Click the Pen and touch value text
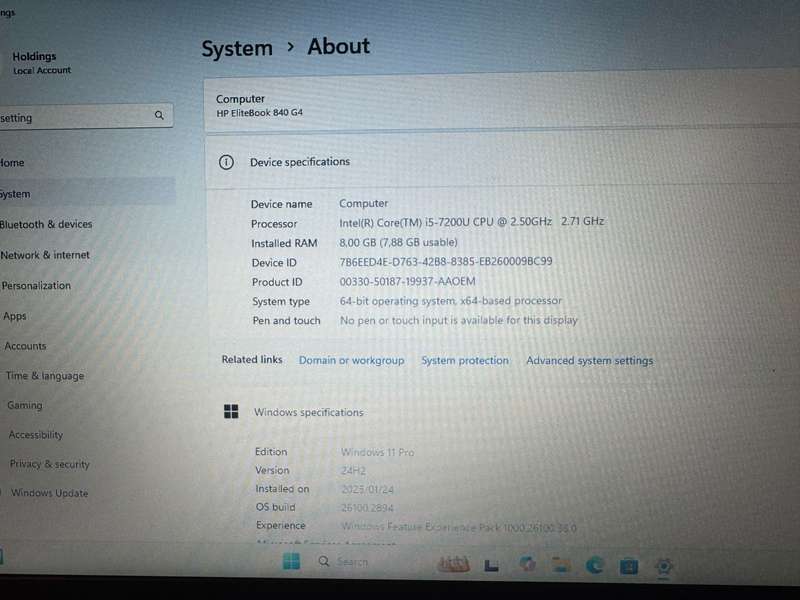 459,320
